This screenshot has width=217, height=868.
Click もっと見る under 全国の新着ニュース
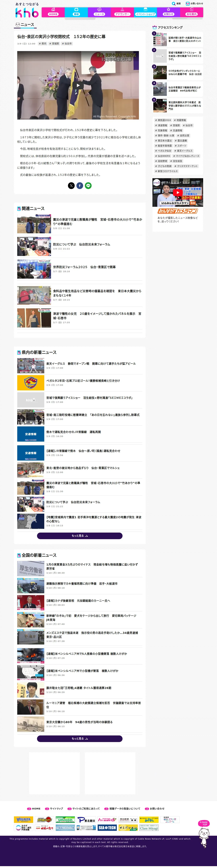[x=80, y=739]
